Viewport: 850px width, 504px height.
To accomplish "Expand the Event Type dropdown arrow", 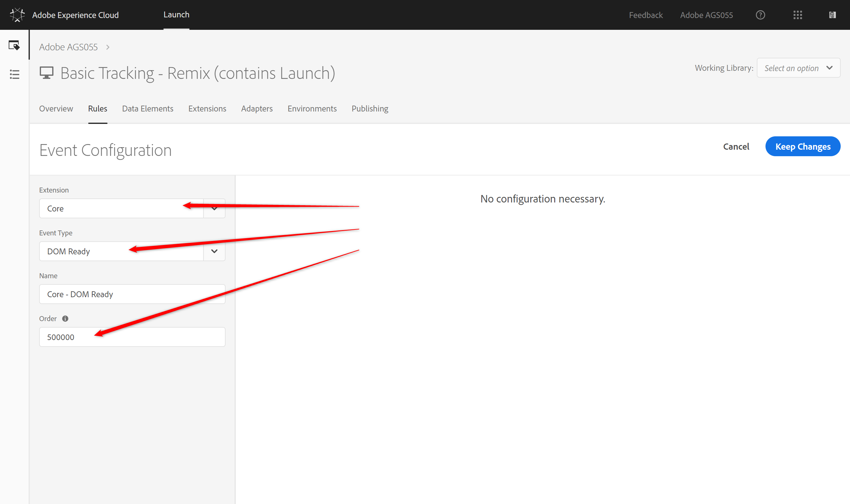I will point(214,251).
